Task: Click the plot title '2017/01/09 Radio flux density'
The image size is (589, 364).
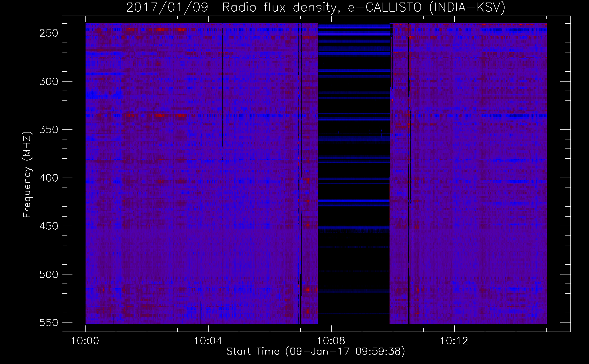Action: (x=316, y=7)
